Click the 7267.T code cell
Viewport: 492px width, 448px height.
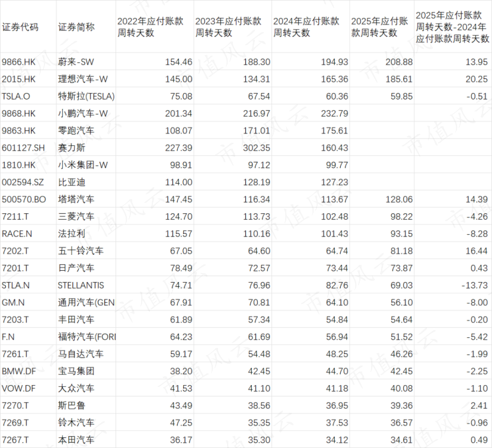tap(16, 440)
